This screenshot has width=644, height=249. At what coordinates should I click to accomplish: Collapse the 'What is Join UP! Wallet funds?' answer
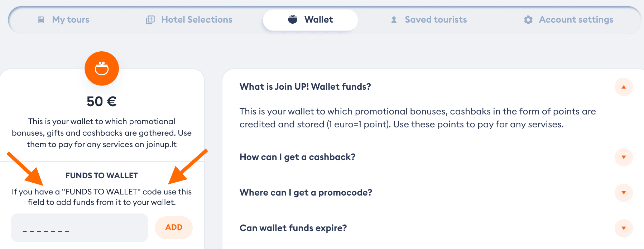pyautogui.click(x=624, y=87)
